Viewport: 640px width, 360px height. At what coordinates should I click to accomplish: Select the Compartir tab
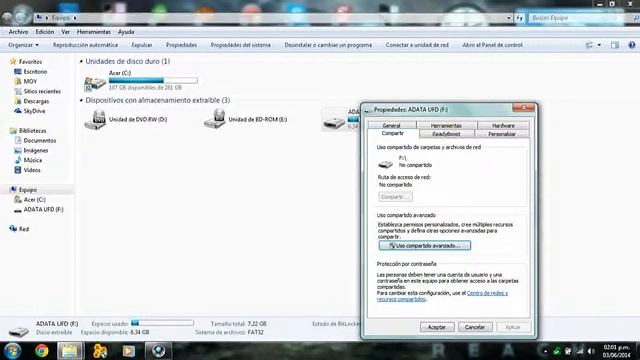tap(393, 133)
